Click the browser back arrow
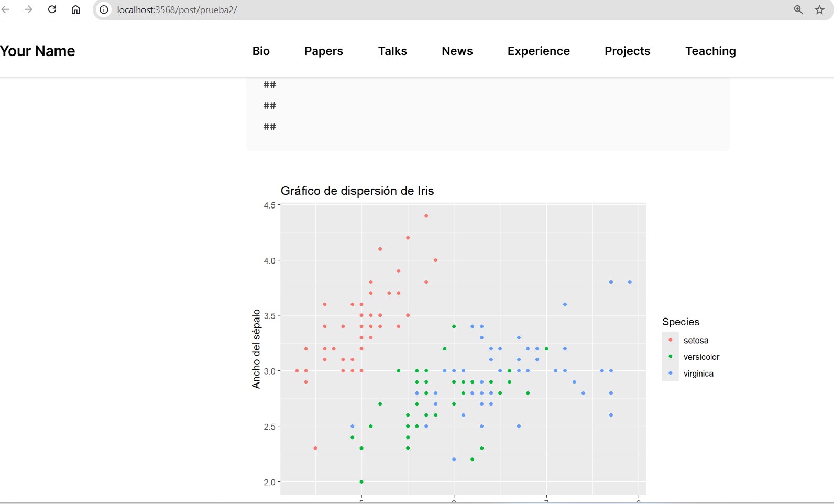 5,9
